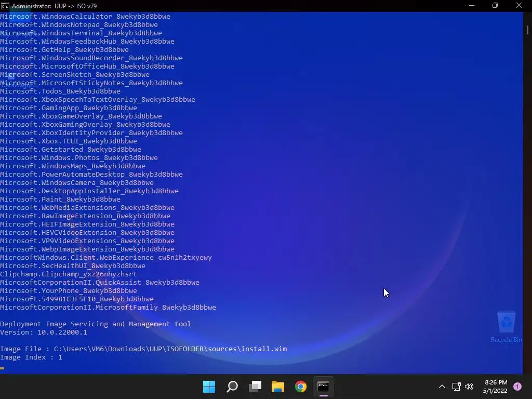Click the line 'Microsoft.WebMediaExtensions_8wekyb3d8bbwe'
Viewport: 532px width, 399px height.
87,208
